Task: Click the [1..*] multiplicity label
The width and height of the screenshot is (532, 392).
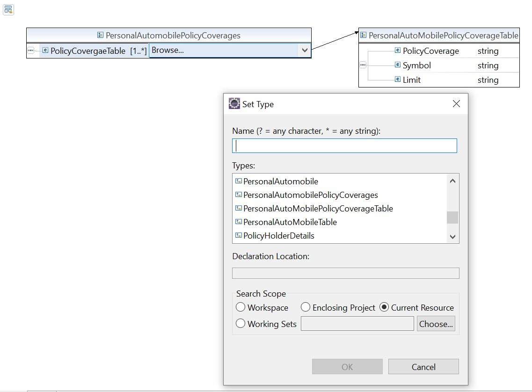Action: tap(138, 51)
